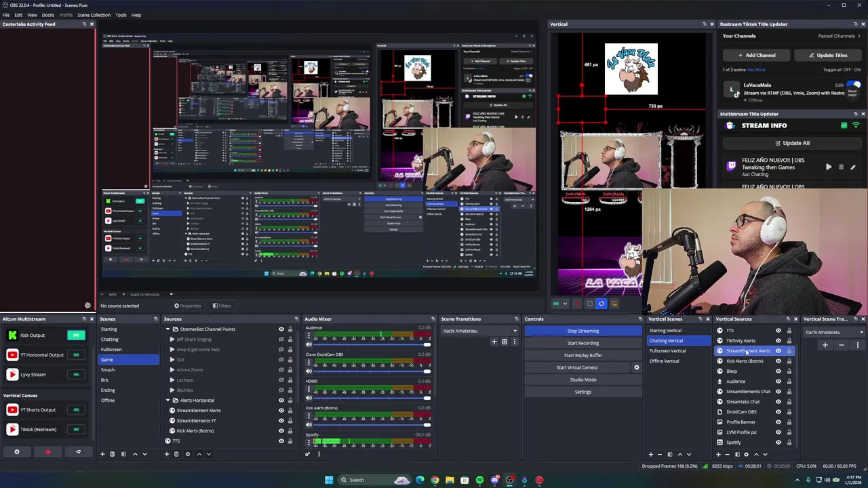This screenshot has height=488, width=868.
Task: Open Audio Mixer three-dot options menu
Action: 318,454
